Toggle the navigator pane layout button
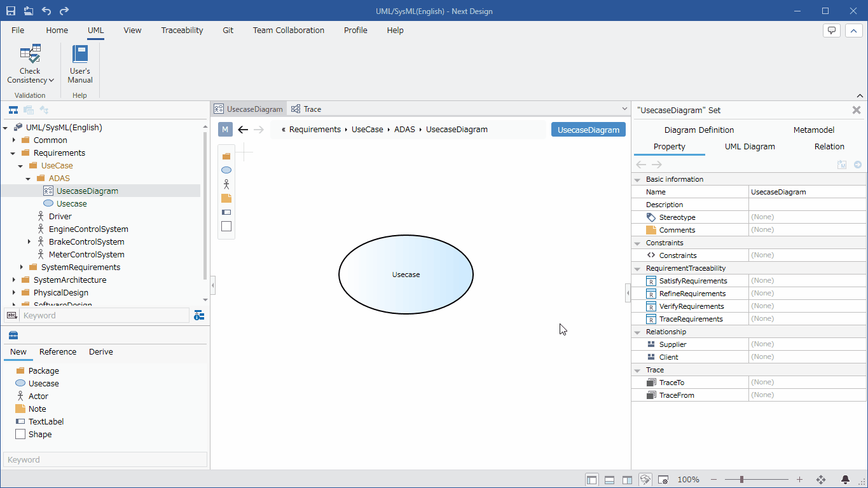The height and width of the screenshot is (488, 868). click(x=592, y=480)
